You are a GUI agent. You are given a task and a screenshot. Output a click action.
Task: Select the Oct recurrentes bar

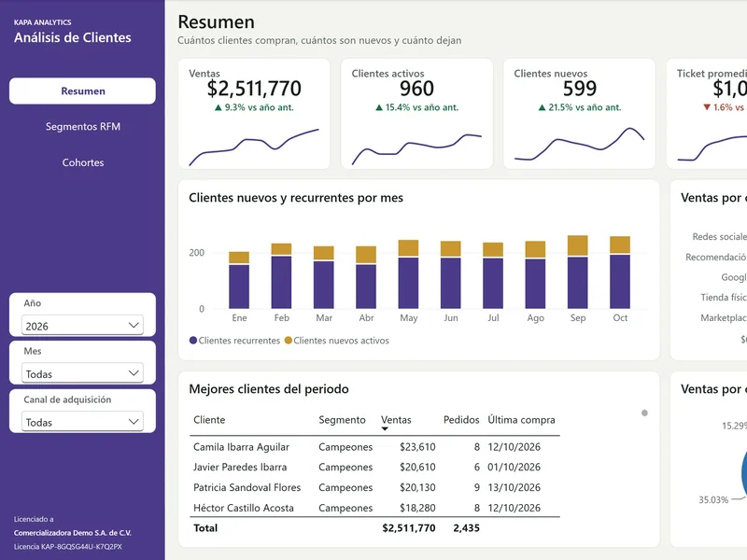tap(620, 282)
